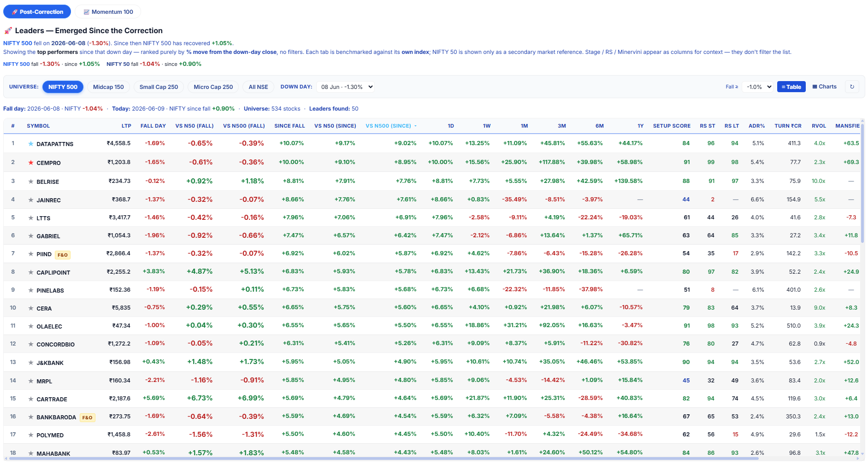Switch to Charts view
Viewport: 868px width, 464px height.
click(x=824, y=87)
